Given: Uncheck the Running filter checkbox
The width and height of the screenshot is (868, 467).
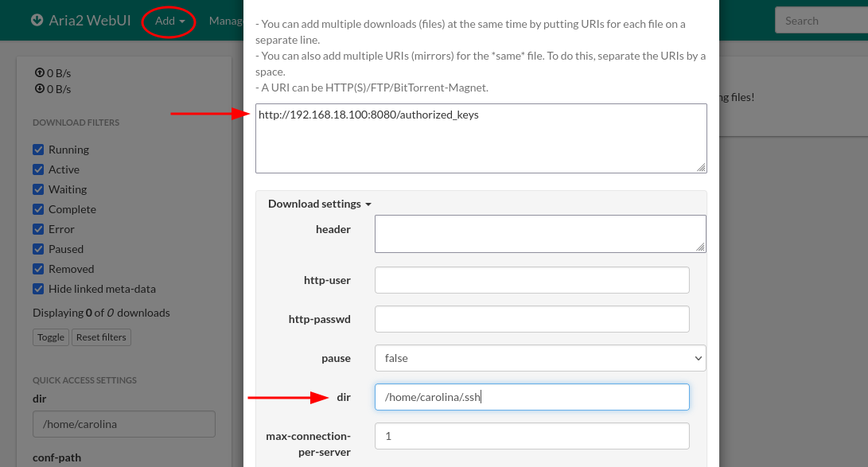Looking at the screenshot, I should click(x=38, y=150).
